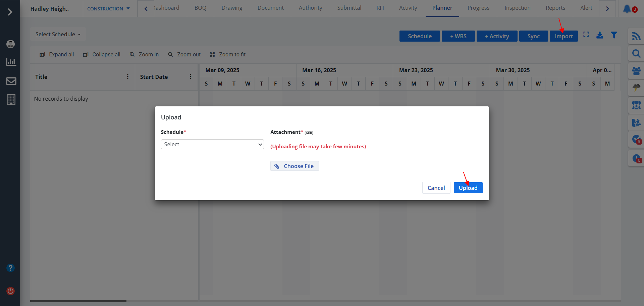Open the Inspection tab
The width and height of the screenshot is (644, 306).
(x=517, y=8)
